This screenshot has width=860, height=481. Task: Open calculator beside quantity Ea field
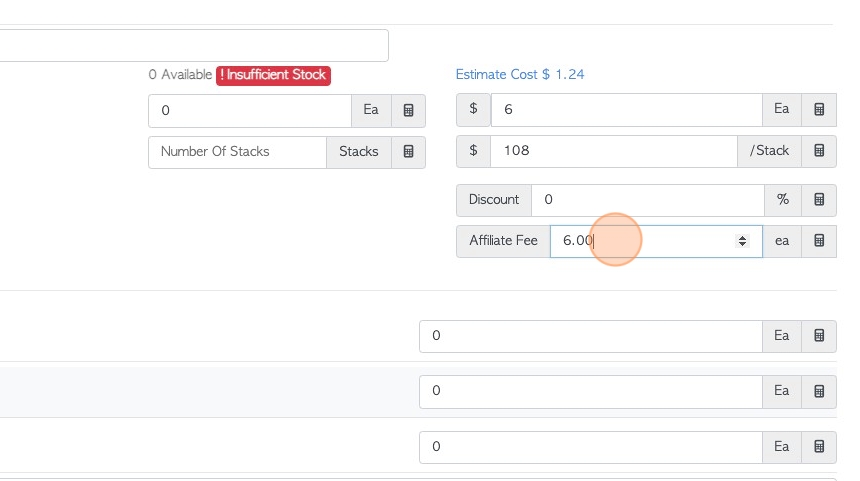click(408, 110)
